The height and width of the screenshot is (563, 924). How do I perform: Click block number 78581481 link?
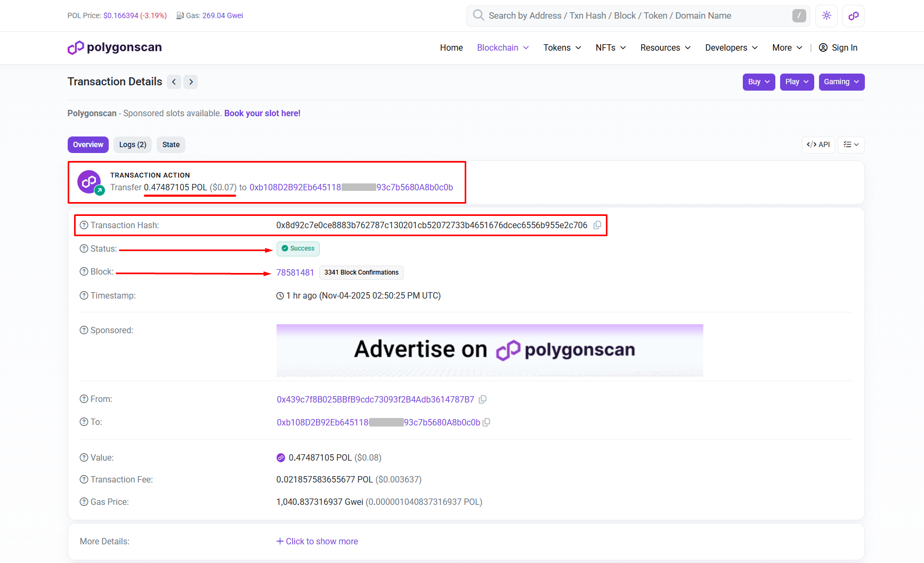pos(295,272)
